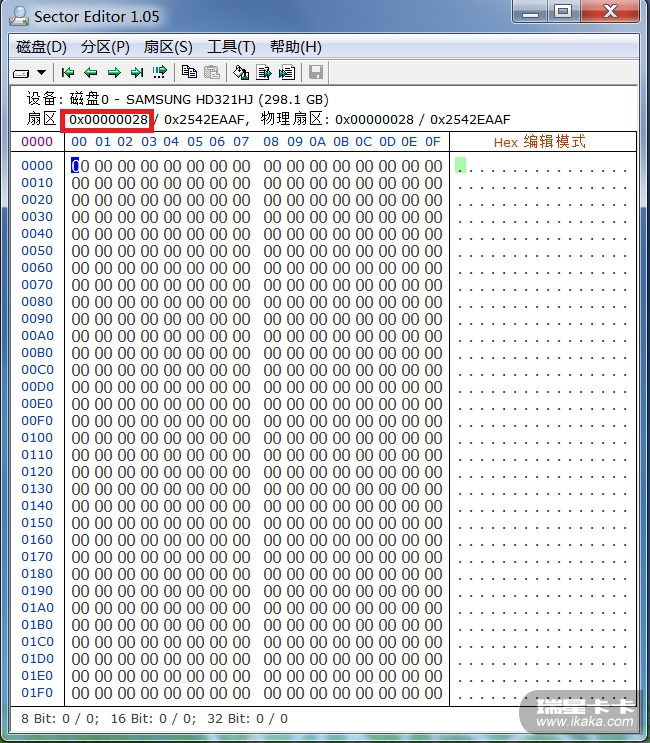Click the import sector from file icon
650x743 pixels.
pyautogui.click(x=287, y=72)
